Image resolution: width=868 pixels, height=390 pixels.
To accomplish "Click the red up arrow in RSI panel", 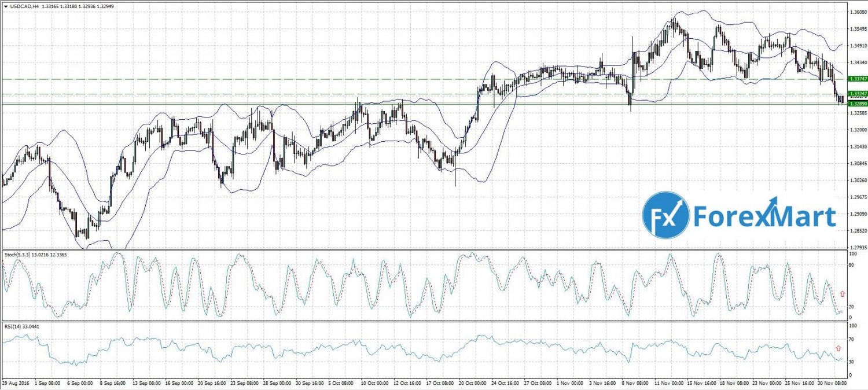I will pyautogui.click(x=837, y=348).
